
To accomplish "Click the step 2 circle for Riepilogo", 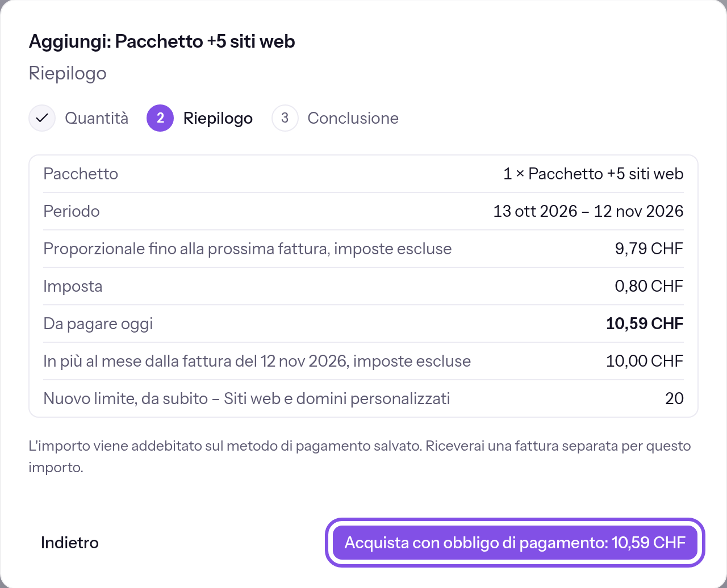I will pos(160,118).
